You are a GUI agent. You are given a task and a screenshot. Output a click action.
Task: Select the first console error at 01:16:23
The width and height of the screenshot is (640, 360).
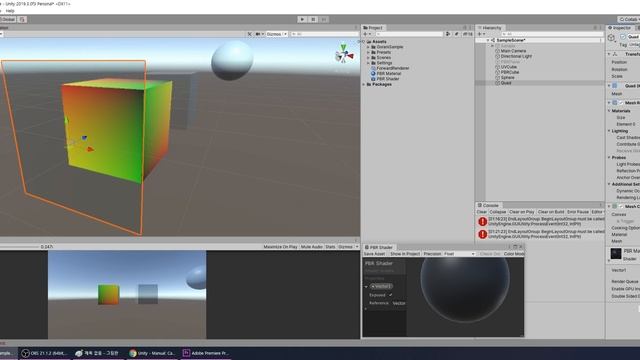540,222
